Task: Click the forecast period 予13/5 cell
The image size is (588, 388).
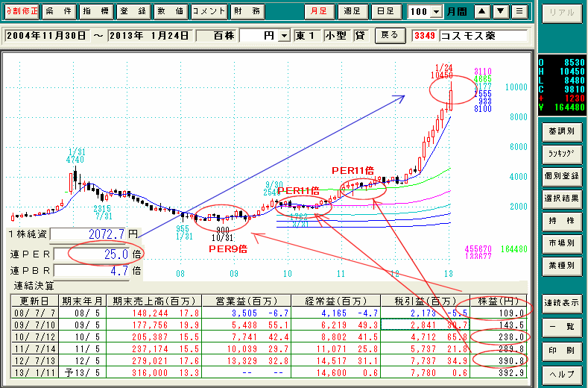Action: coord(83,373)
